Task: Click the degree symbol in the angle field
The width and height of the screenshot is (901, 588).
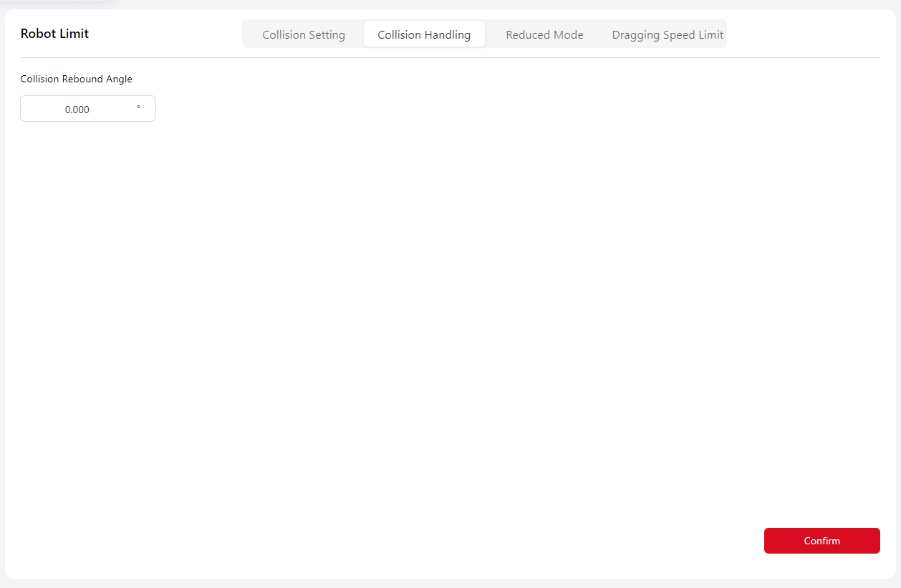Action: (138, 109)
